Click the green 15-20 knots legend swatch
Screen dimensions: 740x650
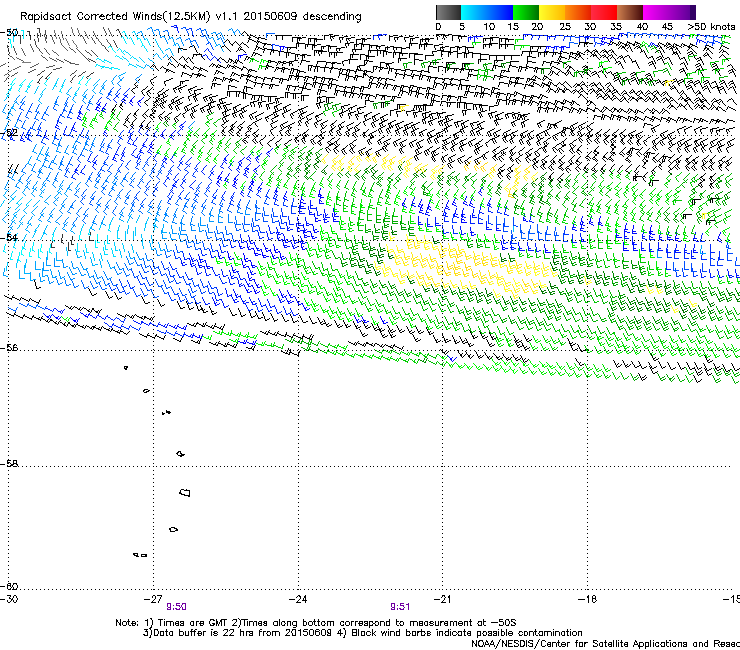526,12
